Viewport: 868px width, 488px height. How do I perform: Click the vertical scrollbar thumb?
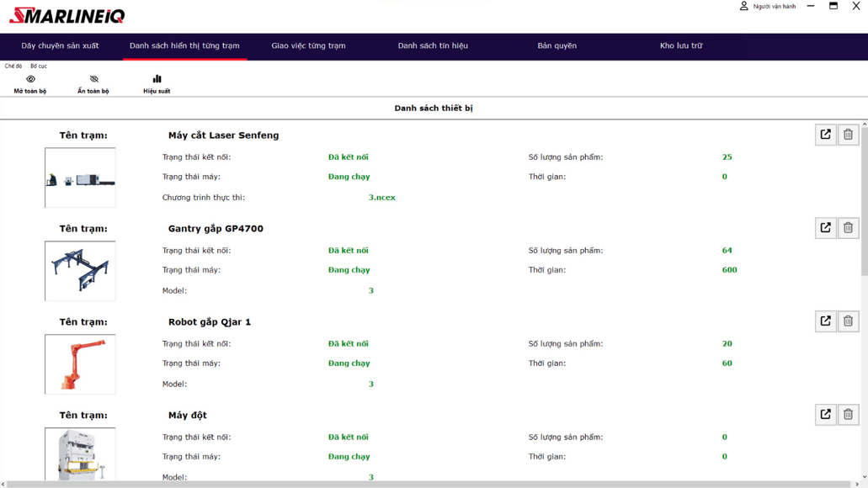(864, 202)
